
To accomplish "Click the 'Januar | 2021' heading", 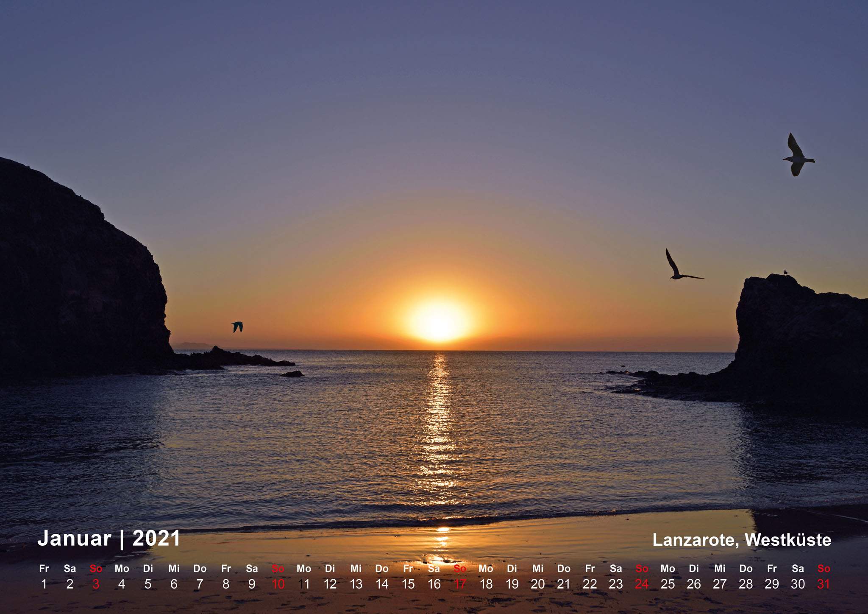I will [x=109, y=539].
